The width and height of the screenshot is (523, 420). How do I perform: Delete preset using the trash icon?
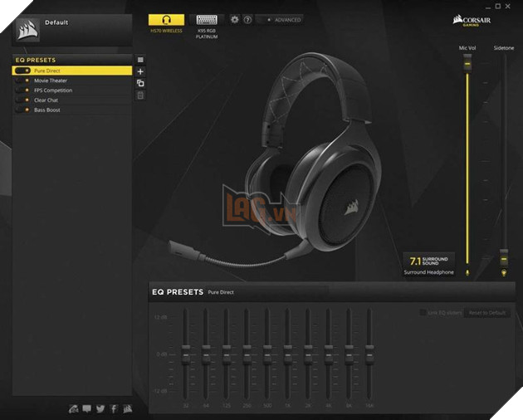pos(140,95)
